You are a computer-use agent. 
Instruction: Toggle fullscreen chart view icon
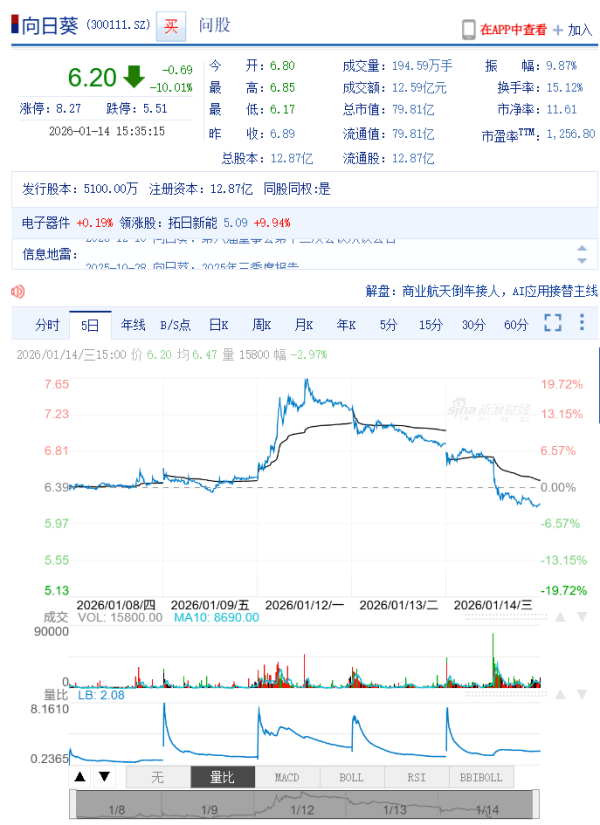(553, 323)
